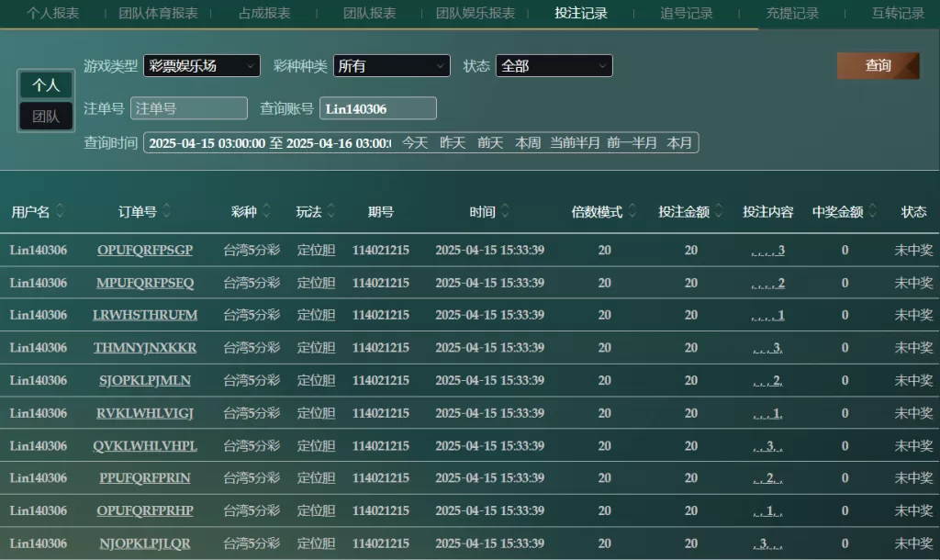
Task: Expand 彩种种类 dropdown set to 所有
Action: (x=391, y=66)
